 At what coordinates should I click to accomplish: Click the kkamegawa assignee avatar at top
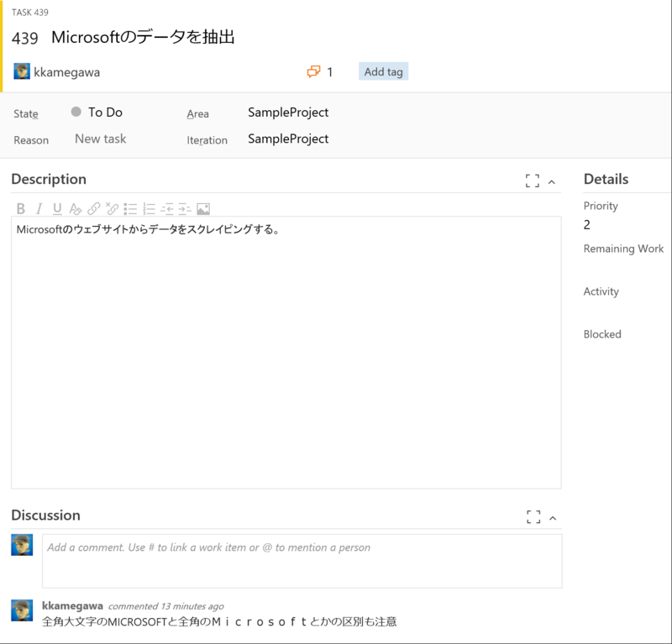(x=22, y=71)
